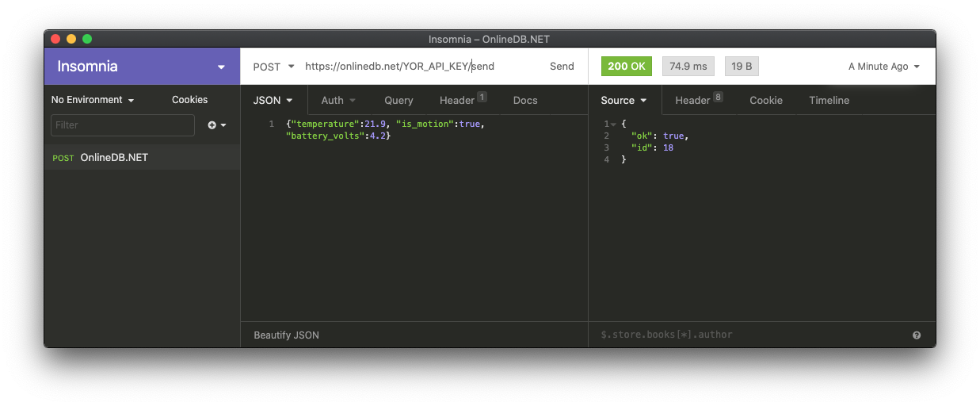Open the JSON body type dropdown
980x406 pixels.
273,100
